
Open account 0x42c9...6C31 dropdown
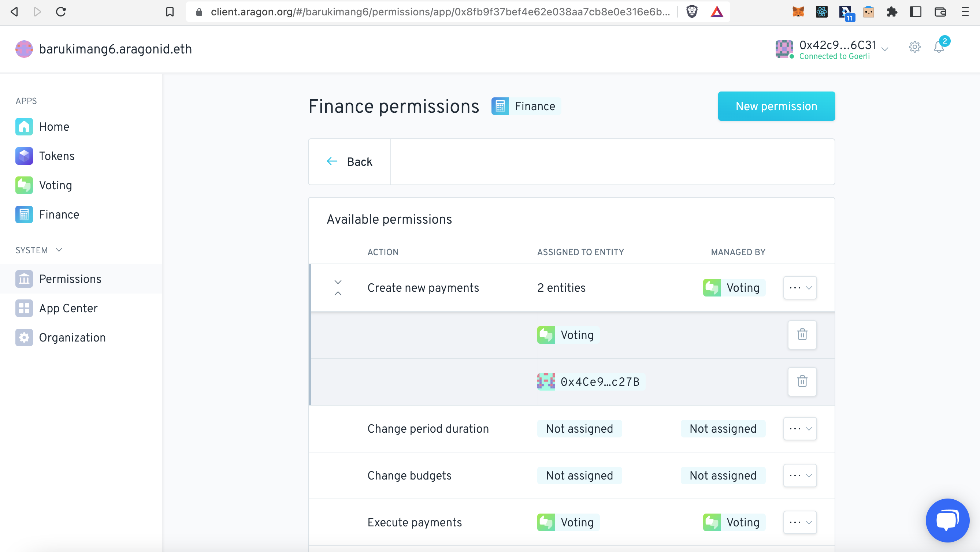pyautogui.click(x=832, y=49)
